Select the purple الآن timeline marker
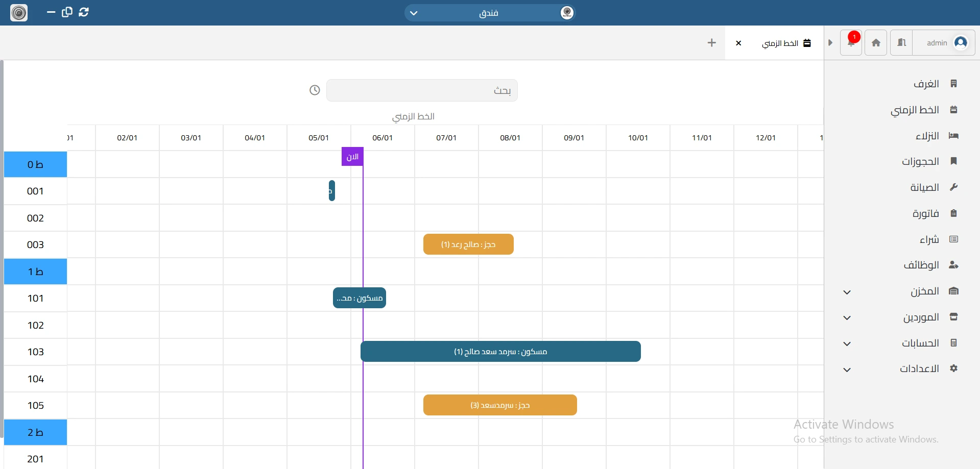This screenshot has width=980, height=469. 352,157
